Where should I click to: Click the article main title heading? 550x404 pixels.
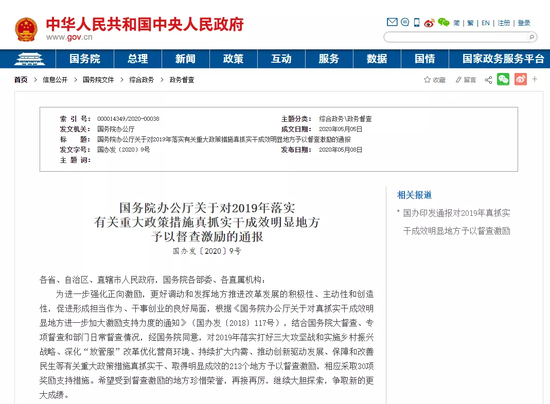click(x=207, y=222)
